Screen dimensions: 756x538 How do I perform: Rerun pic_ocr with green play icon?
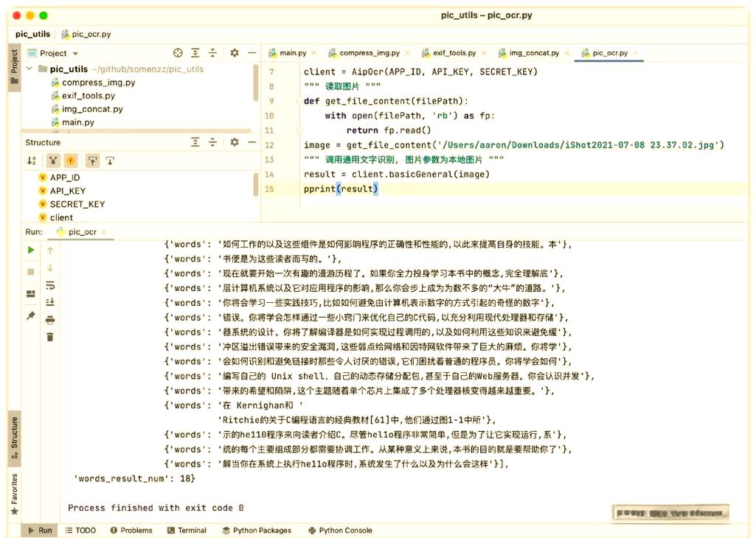pos(31,250)
